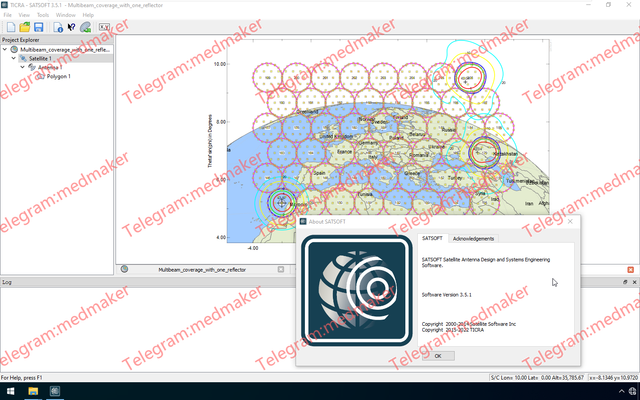This screenshot has width=640, height=400.
Task: Click the 'Copyright 2015-2022 TICRA' line
Action: [x=453, y=329]
